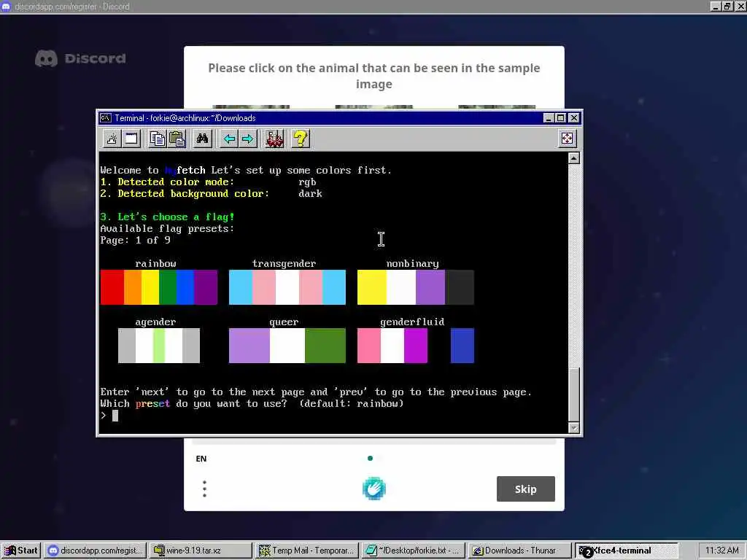Viewport: 747px width, 560px height.
Task: Minimize the terminal window
Action: 549,118
